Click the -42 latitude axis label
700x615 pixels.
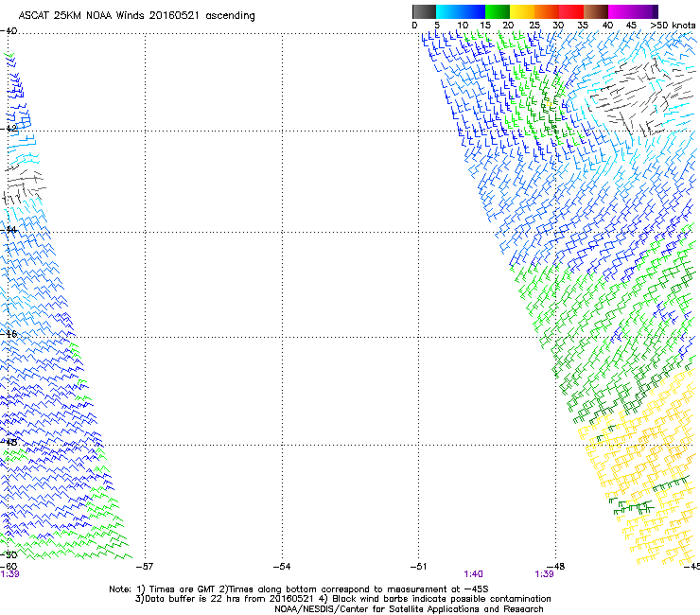9,128
